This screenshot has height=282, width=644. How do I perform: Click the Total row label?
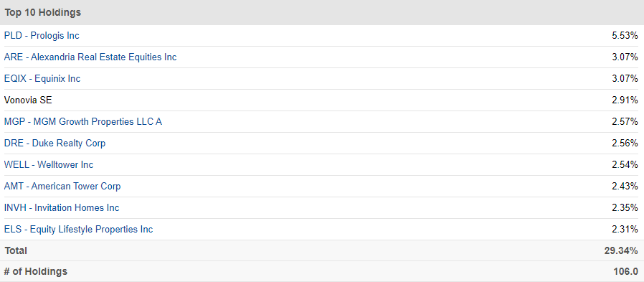click(16, 250)
